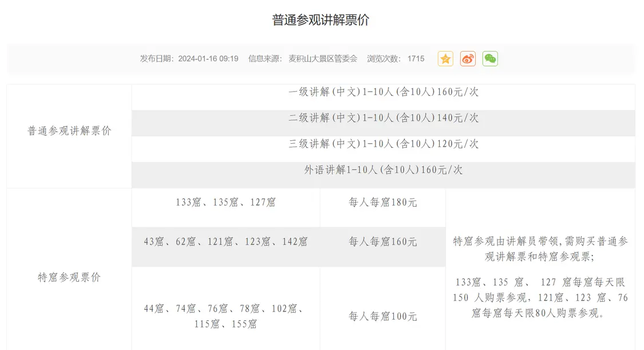Click the label 浏览次数
This screenshot has width=644, height=350.
click(x=385, y=59)
